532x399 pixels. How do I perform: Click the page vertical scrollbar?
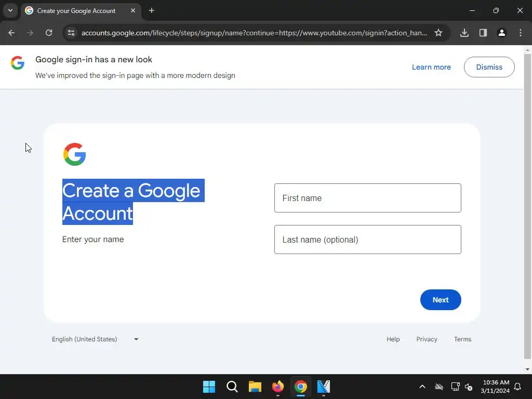coord(528,206)
